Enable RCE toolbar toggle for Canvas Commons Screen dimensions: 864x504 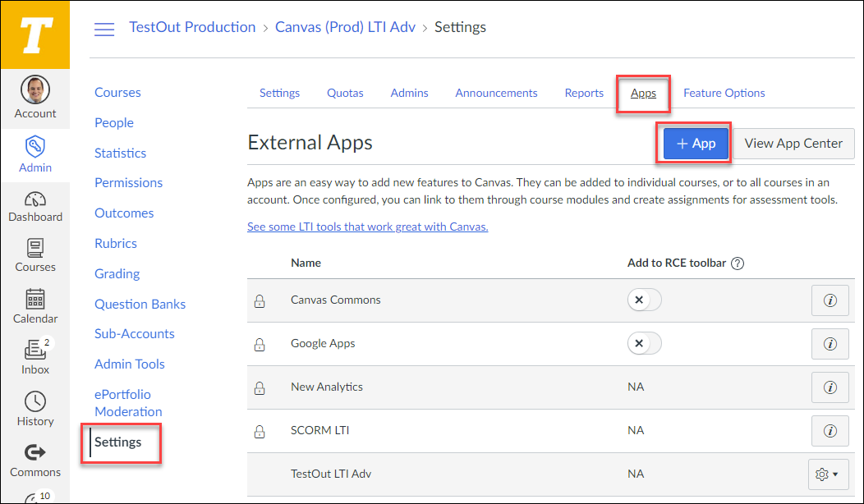tap(644, 300)
